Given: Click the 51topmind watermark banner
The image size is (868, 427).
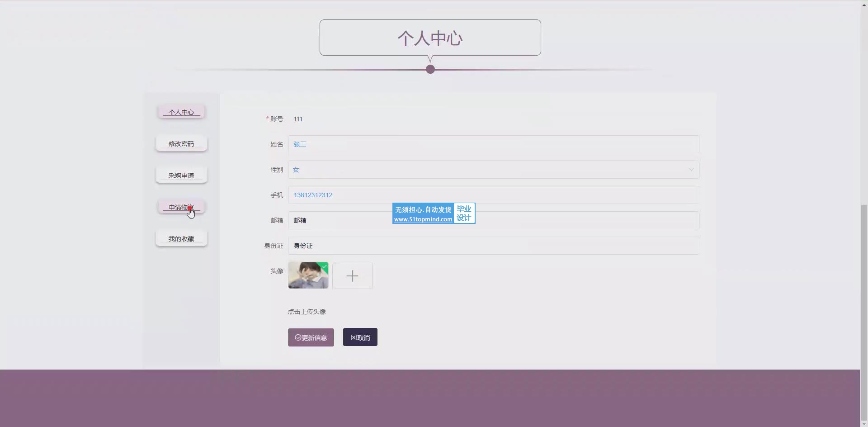Looking at the screenshot, I should pos(434,213).
